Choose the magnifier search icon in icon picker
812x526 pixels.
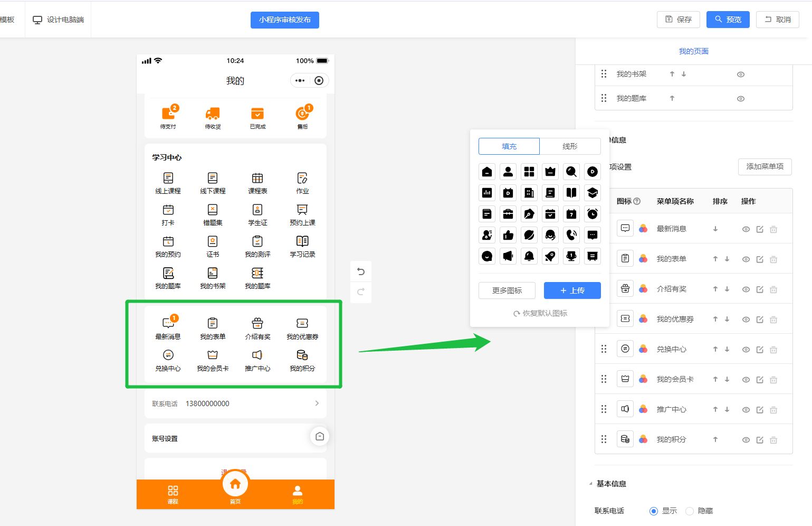(571, 172)
